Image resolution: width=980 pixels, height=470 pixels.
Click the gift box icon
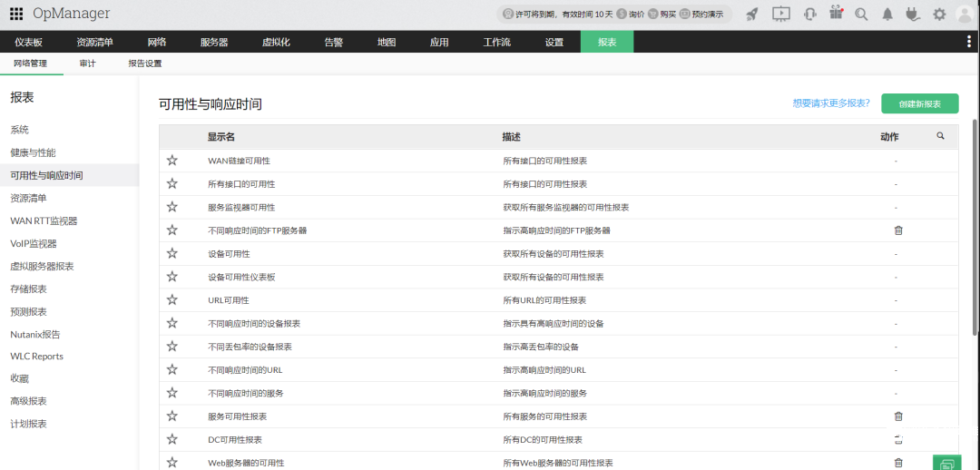(837, 13)
